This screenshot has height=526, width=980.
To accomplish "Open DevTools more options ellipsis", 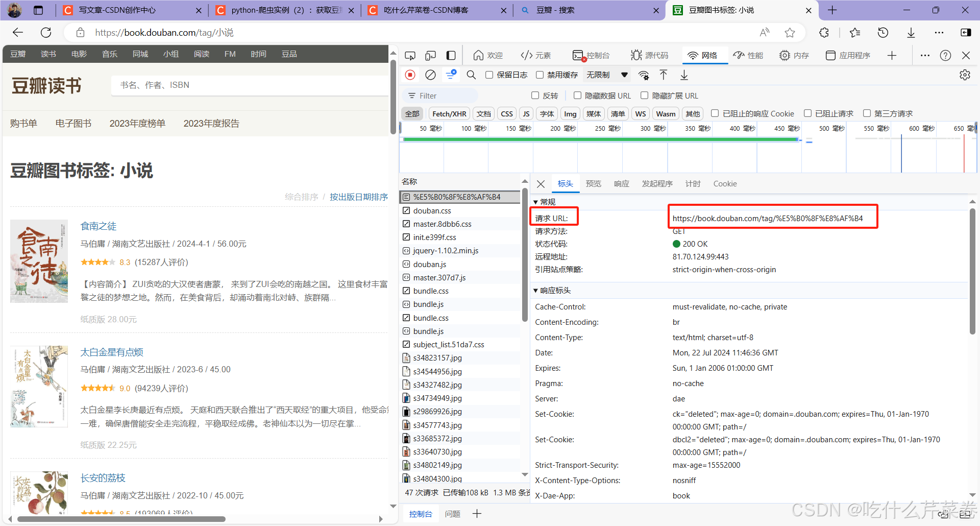I will point(925,55).
